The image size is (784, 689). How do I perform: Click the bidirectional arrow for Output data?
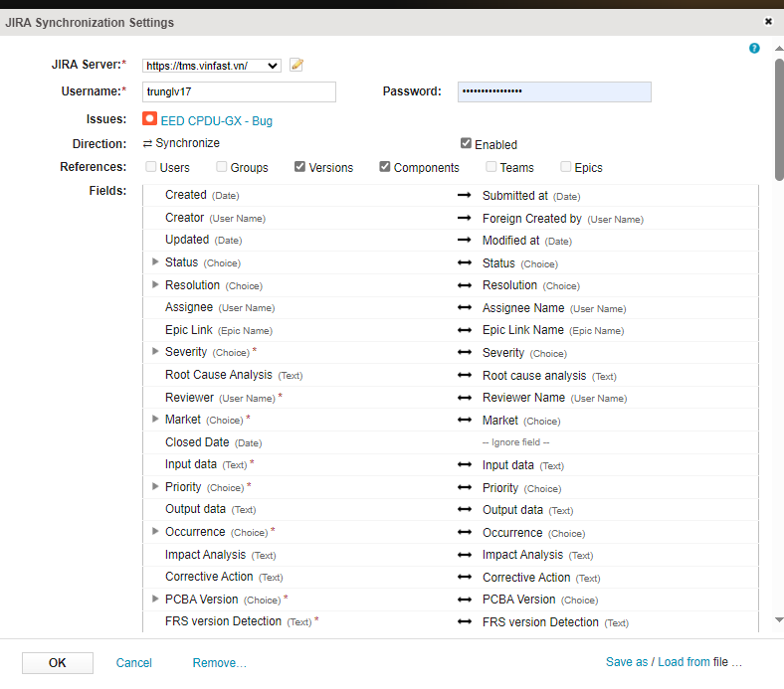click(x=464, y=510)
